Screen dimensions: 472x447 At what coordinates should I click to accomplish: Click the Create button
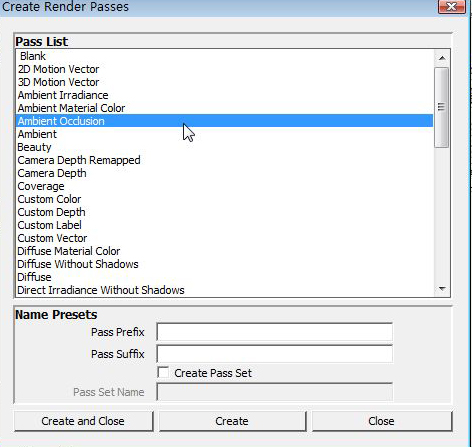pos(232,421)
